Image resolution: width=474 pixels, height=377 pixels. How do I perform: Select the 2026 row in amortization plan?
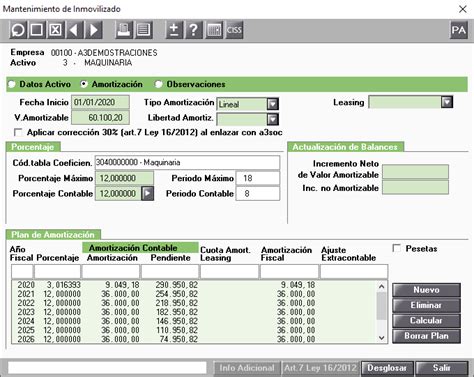click(194, 339)
